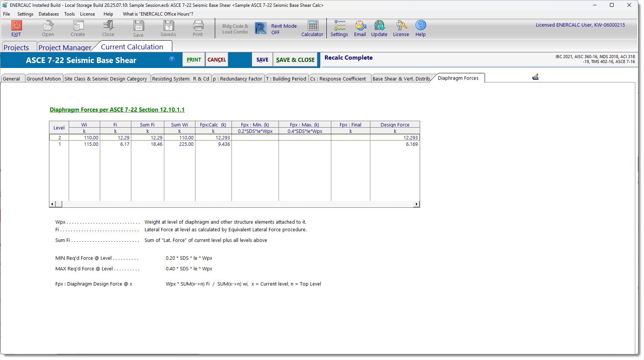Click the blue help icon beside module title
644x360 pixels.
pyautogui.click(x=172, y=59)
